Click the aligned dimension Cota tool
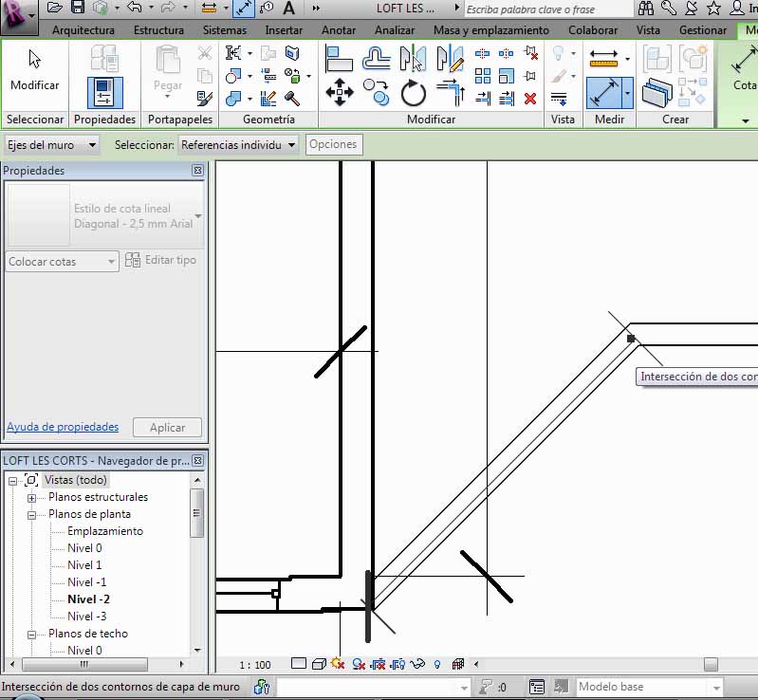 click(x=744, y=68)
